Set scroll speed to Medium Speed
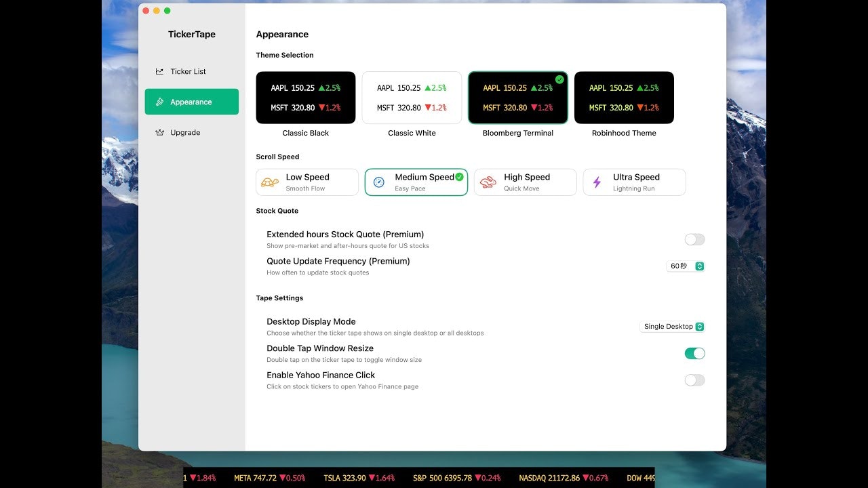Image resolution: width=868 pixels, height=488 pixels. (x=416, y=182)
